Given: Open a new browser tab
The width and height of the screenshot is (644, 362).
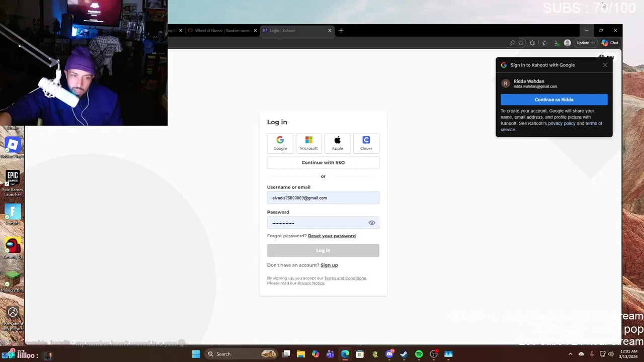Looking at the screenshot, I should click(341, 31).
